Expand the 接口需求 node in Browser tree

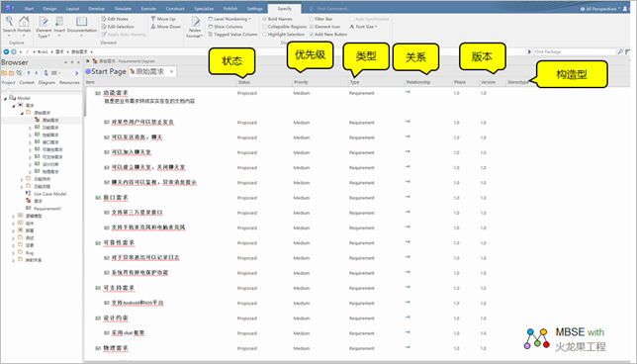(x=30, y=142)
